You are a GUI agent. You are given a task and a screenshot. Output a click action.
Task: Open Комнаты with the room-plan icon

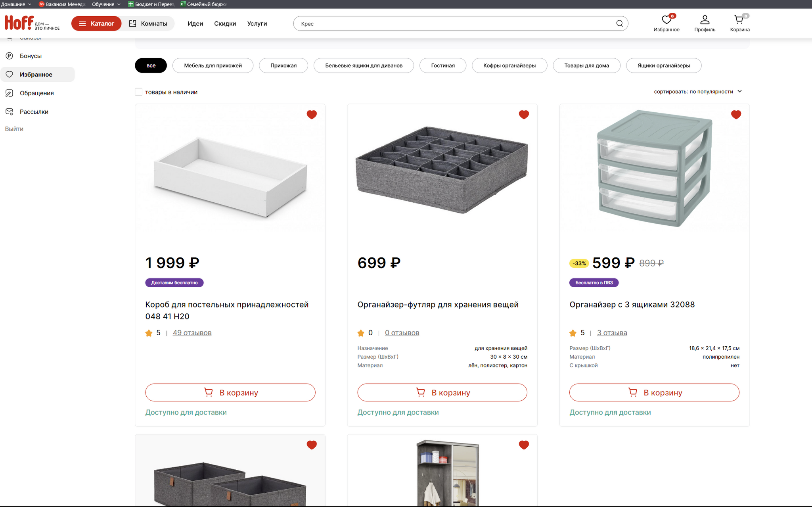pyautogui.click(x=133, y=23)
